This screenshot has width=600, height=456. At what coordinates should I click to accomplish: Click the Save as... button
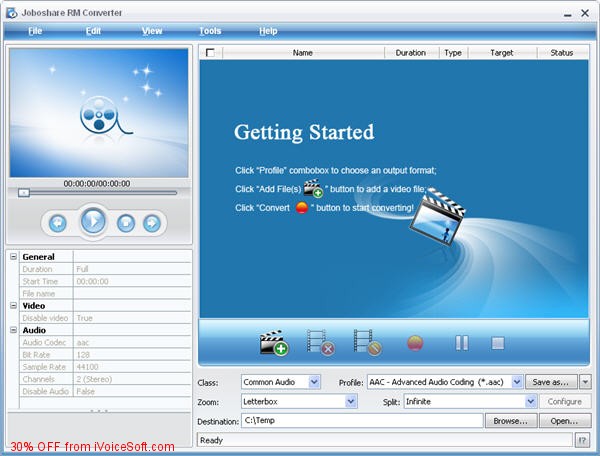coord(551,382)
